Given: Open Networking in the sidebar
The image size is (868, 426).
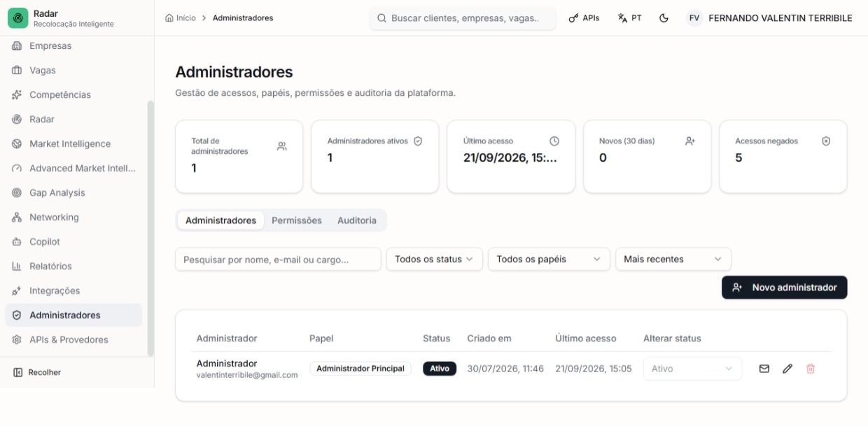Looking at the screenshot, I should [73, 218].
